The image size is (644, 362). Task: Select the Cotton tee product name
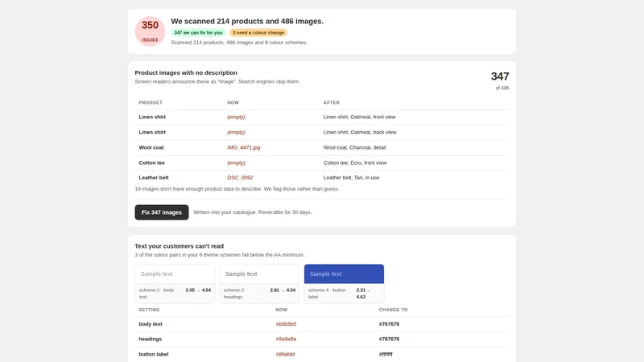[151, 162]
